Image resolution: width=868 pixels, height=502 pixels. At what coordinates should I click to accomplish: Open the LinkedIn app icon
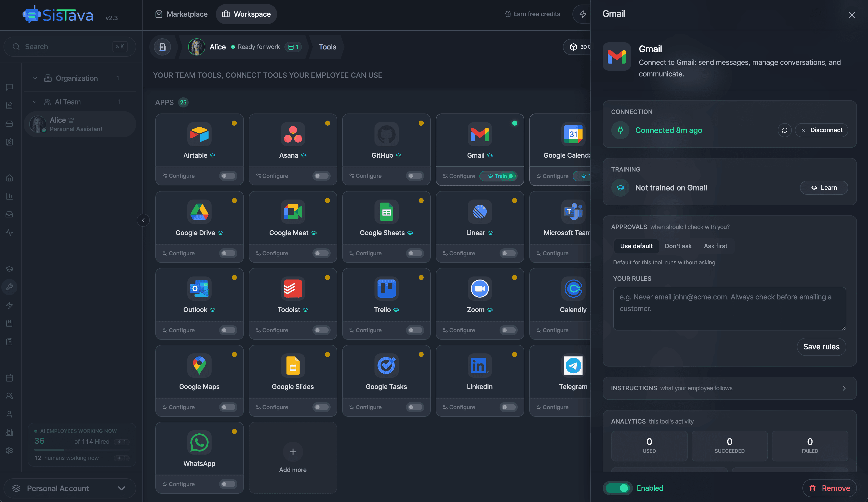click(479, 365)
